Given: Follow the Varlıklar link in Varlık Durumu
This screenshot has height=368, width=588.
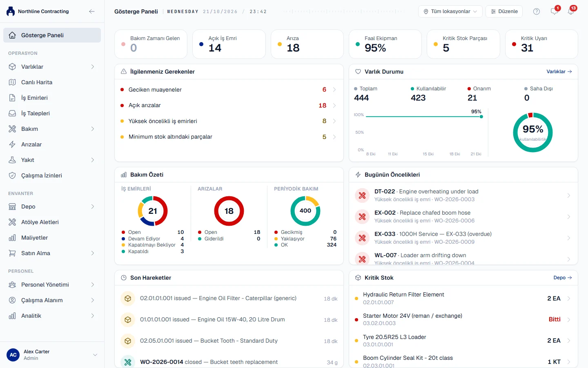Looking at the screenshot, I should [x=559, y=72].
